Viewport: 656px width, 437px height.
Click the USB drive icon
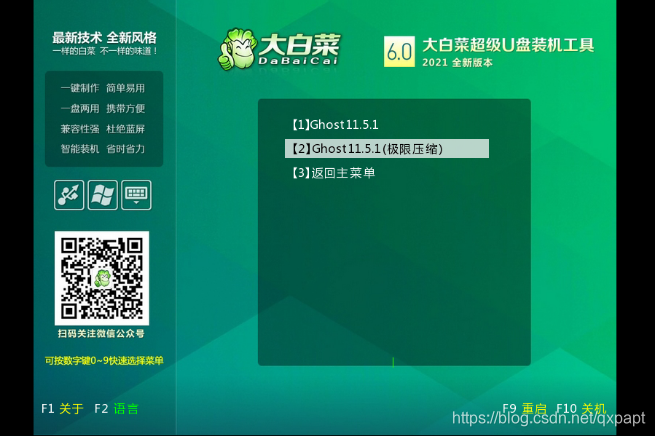[69, 195]
